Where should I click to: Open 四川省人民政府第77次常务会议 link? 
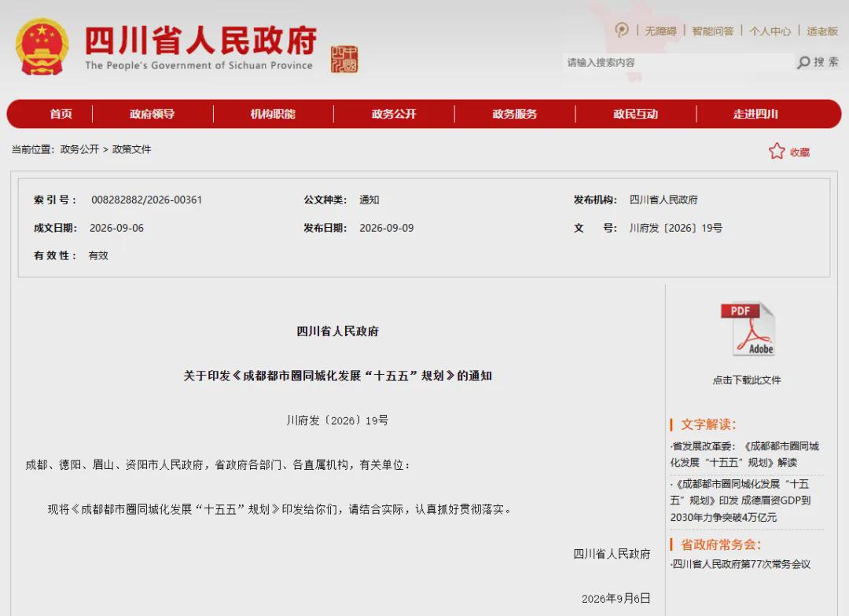[741, 564]
